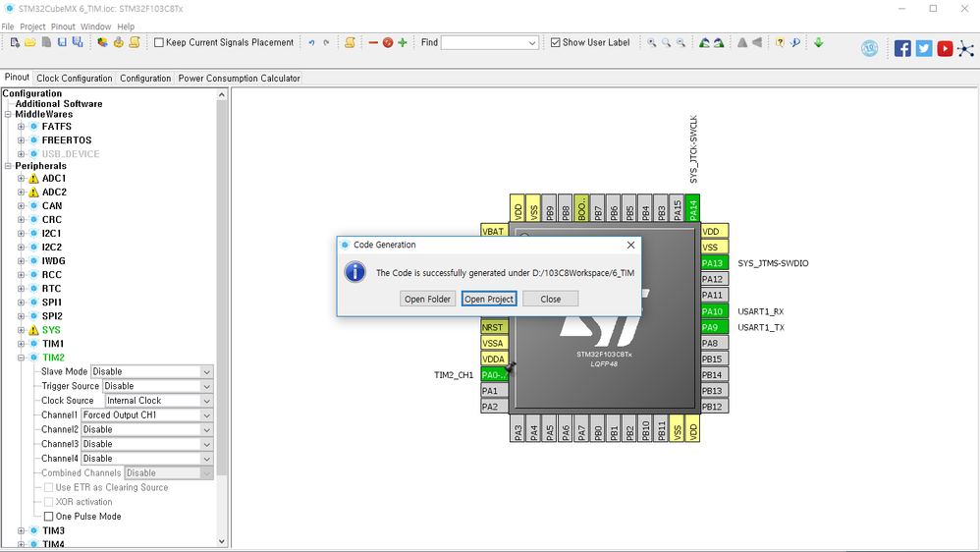The image size is (980, 552).
Task: Click the New Project toolbar icon
Action: tap(15, 42)
